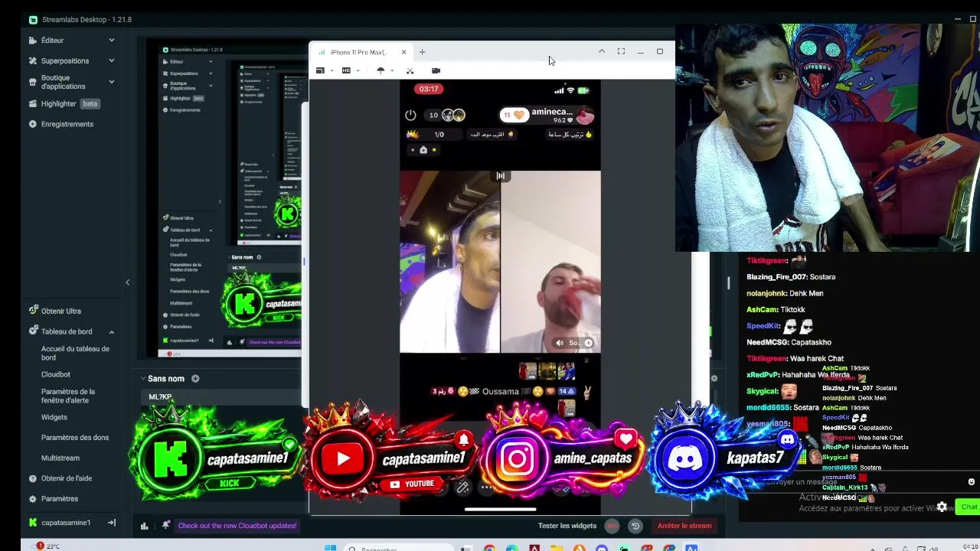Expand the Éditeur chevron

112,40
